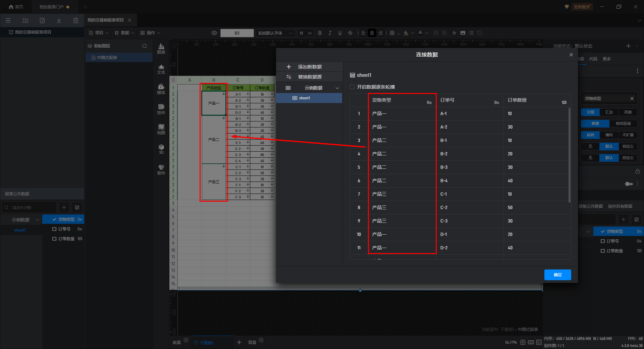Click the insert image toolbar icon

pyautogui.click(x=463, y=33)
